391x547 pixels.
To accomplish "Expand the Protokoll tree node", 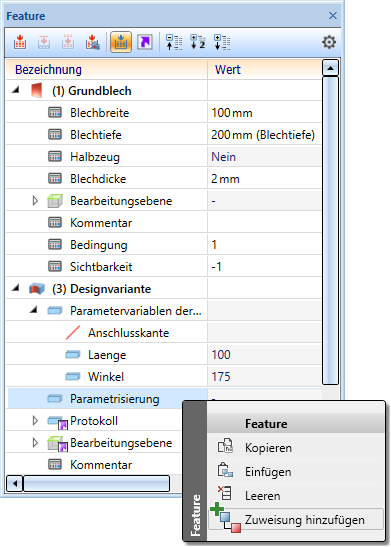I will (x=35, y=420).
